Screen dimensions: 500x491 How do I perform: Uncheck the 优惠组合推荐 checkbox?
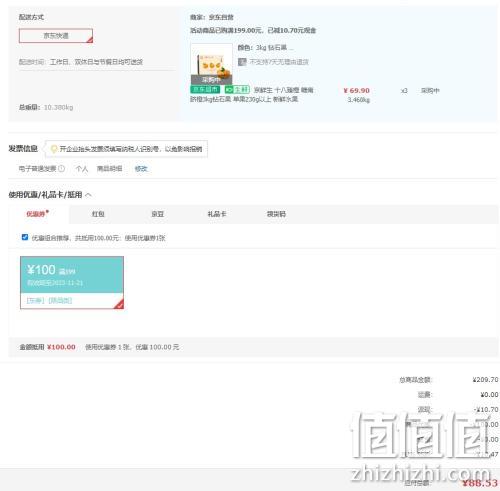[x=25, y=237]
